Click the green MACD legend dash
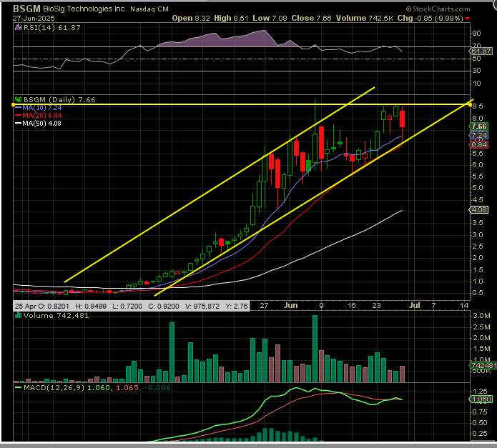The height and width of the screenshot is (448, 497). tap(19, 387)
